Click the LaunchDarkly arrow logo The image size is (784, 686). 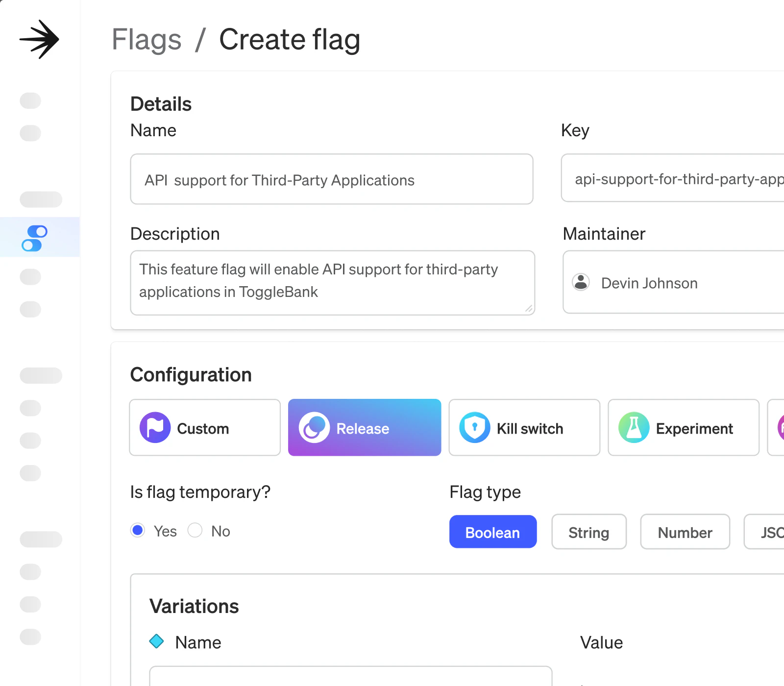coord(39,39)
